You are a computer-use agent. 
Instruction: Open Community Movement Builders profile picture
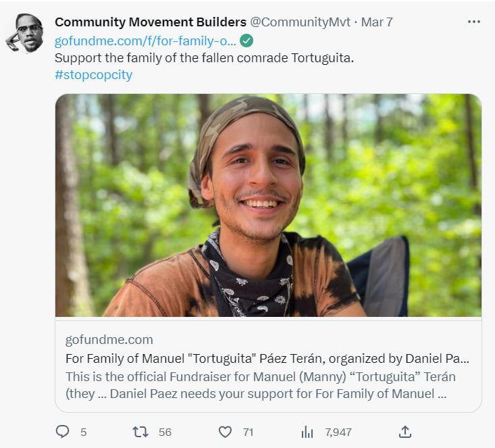tap(25, 33)
